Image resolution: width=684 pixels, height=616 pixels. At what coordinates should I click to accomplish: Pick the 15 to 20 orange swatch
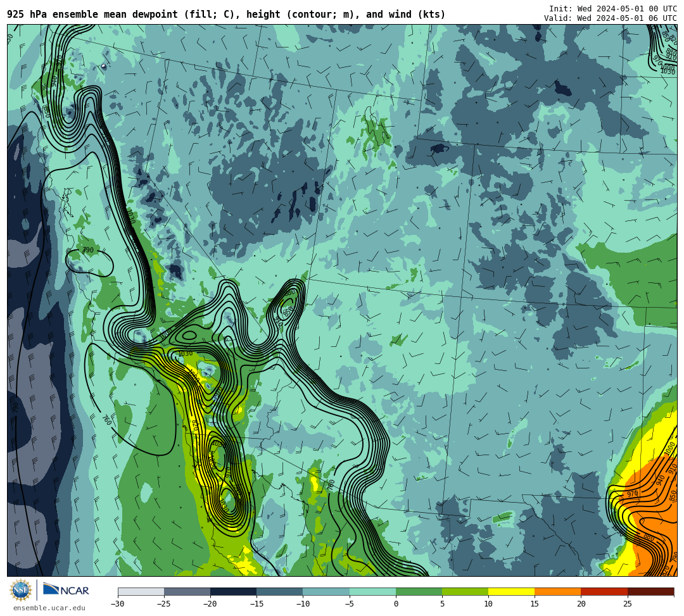tap(558, 591)
